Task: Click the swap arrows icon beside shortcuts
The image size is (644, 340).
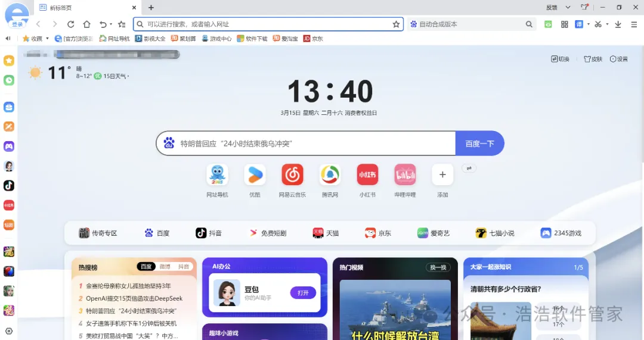Action: click(x=469, y=168)
